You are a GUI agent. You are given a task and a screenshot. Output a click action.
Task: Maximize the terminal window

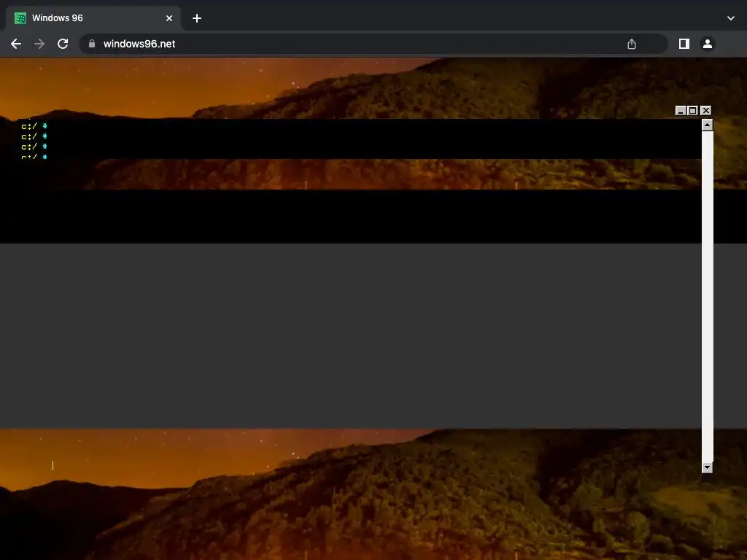click(693, 111)
